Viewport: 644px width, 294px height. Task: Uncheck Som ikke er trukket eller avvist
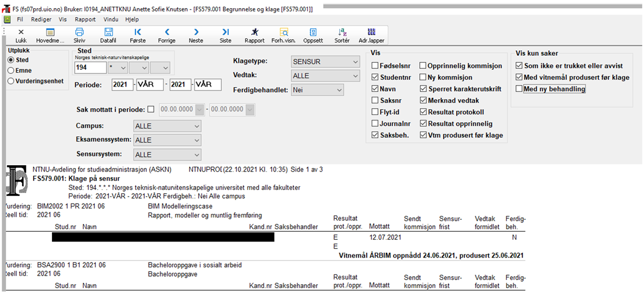tap(519, 66)
